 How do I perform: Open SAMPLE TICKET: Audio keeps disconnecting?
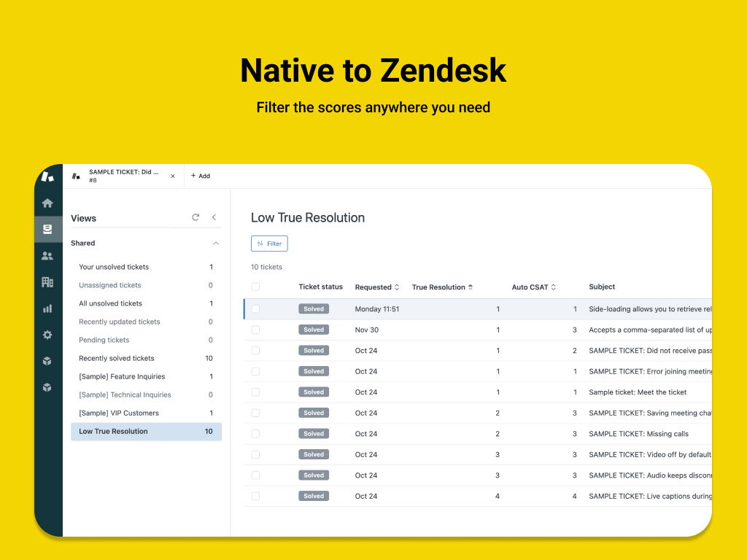[x=650, y=475]
